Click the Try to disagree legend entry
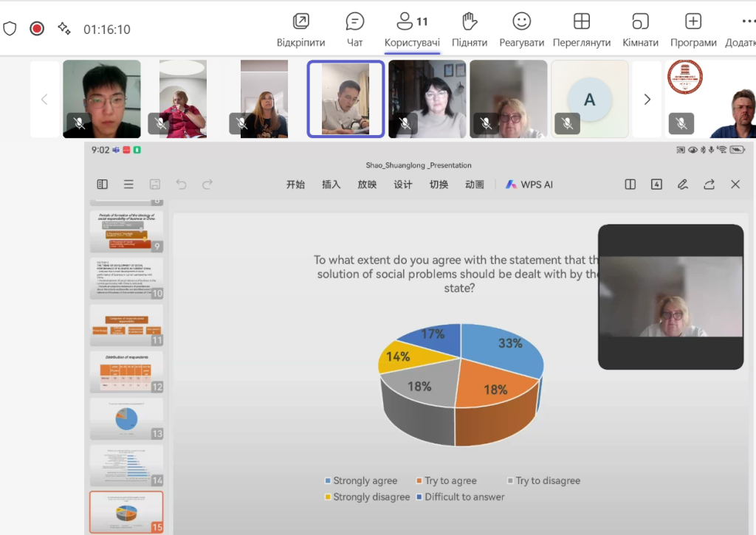756x535 pixels. [544, 480]
